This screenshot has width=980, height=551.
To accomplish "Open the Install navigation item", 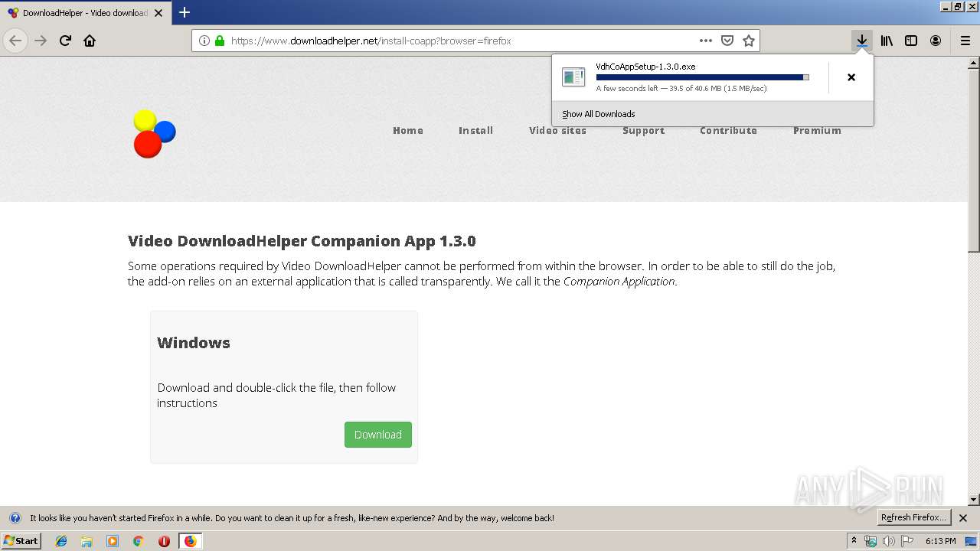I will pos(475,131).
